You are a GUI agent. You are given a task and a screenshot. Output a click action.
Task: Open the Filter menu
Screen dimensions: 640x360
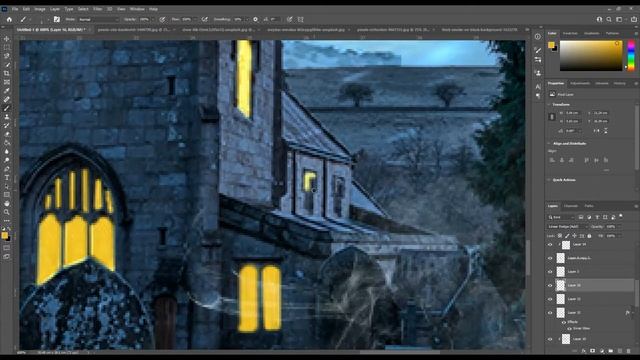click(x=98, y=9)
